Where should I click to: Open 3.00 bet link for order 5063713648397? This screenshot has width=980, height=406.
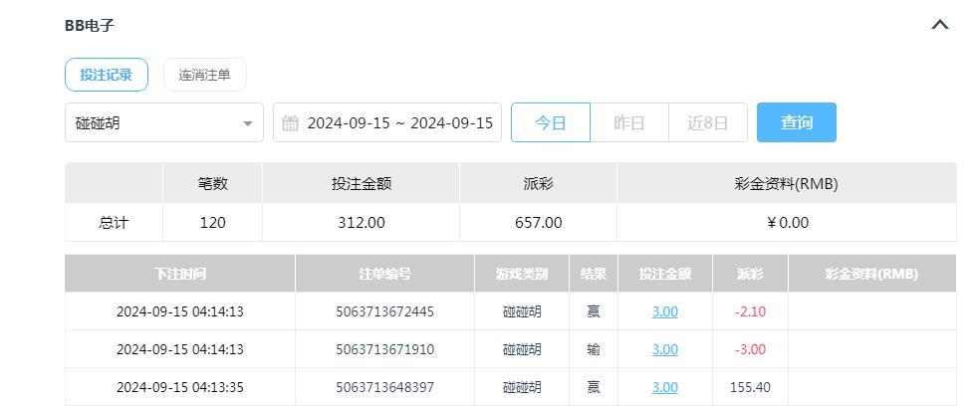(x=664, y=387)
